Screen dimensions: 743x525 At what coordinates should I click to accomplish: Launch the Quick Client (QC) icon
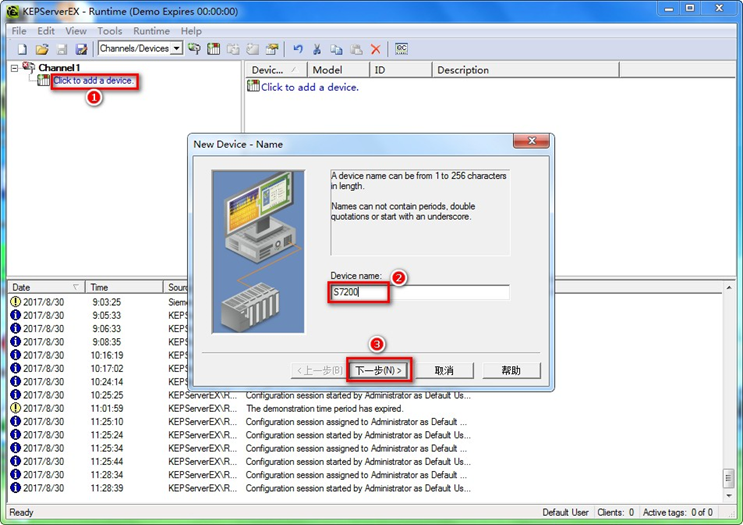pyautogui.click(x=401, y=49)
